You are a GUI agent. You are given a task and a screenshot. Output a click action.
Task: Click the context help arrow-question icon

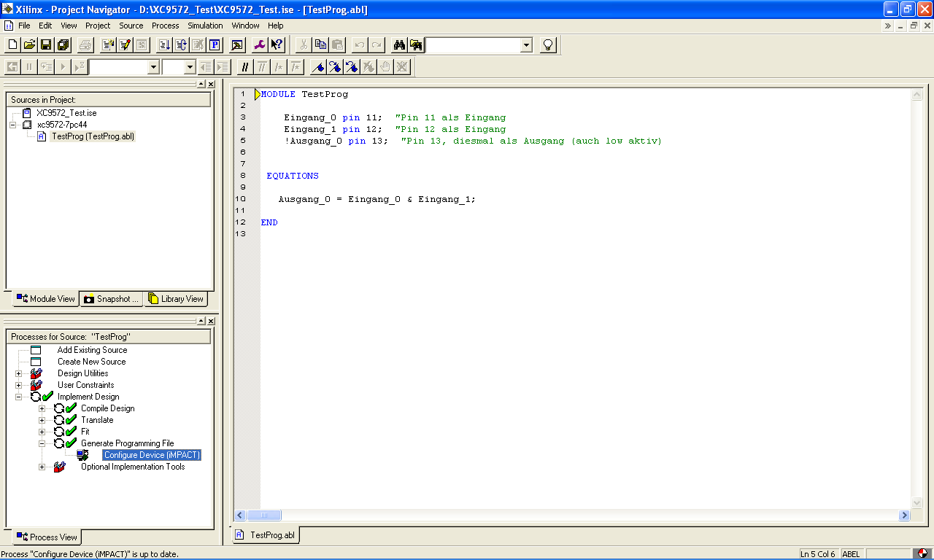point(277,45)
